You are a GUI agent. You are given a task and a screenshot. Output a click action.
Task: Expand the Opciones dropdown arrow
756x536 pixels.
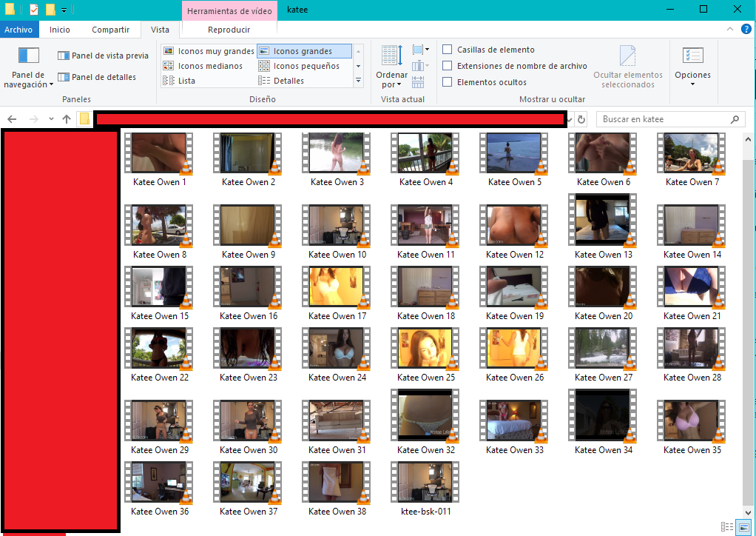pos(693,84)
